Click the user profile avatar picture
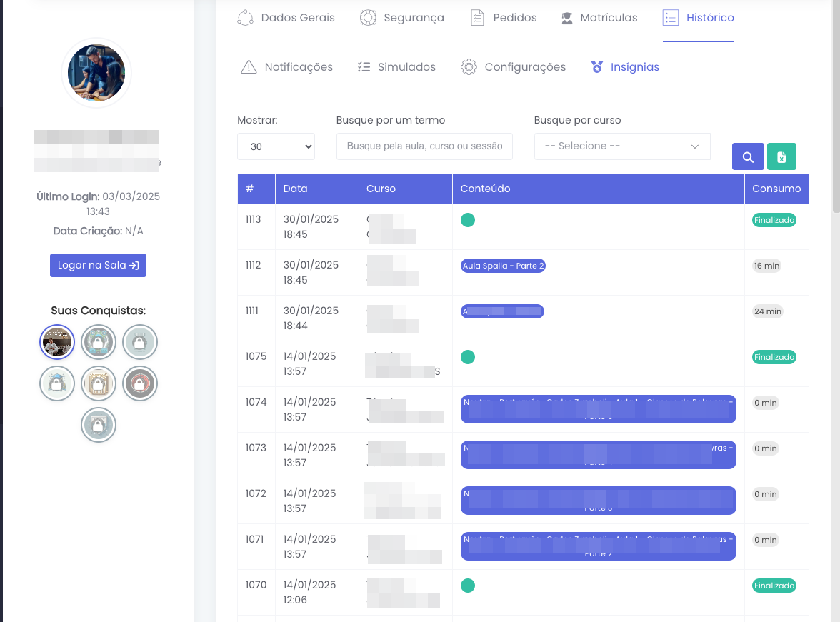The height and width of the screenshot is (622, 840). tap(96, 73)
